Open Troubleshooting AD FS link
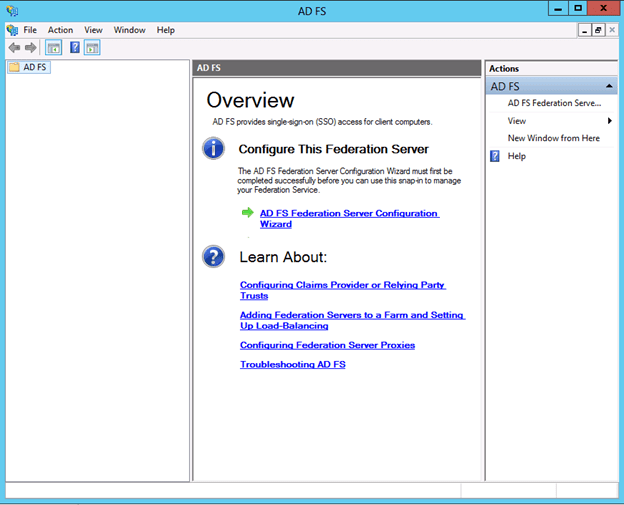The width and height of the screenshot is (624, 505). [x=292, y=364]
